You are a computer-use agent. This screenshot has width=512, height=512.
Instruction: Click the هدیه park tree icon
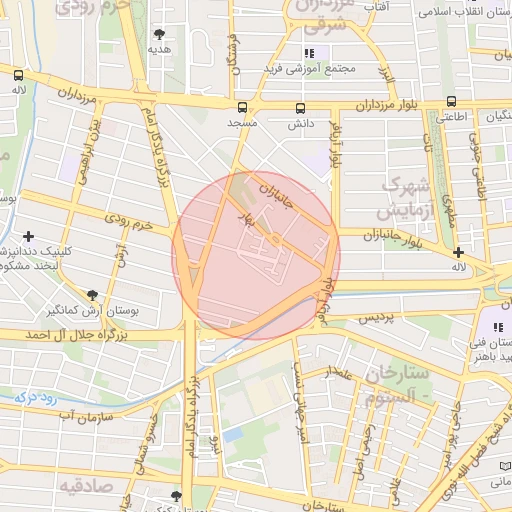tap(159, 34)
